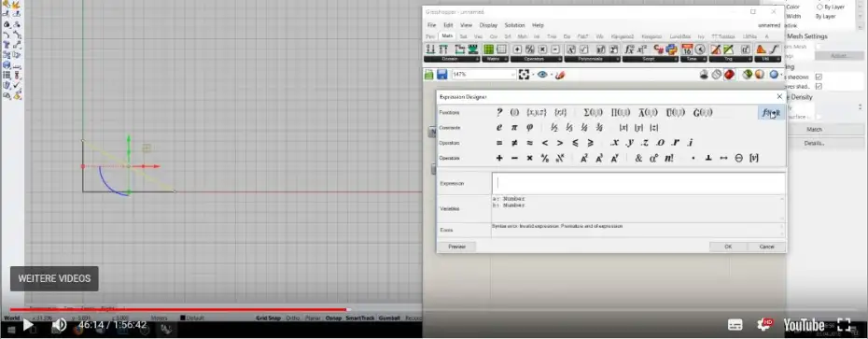
Task: Insert the e constant symbol
Action: click(x=498, y=127)
